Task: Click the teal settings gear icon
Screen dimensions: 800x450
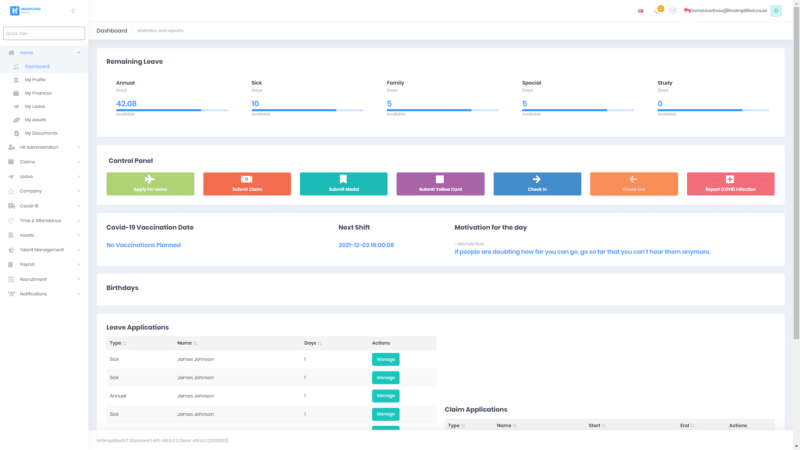Action: [x=776, y=11]
